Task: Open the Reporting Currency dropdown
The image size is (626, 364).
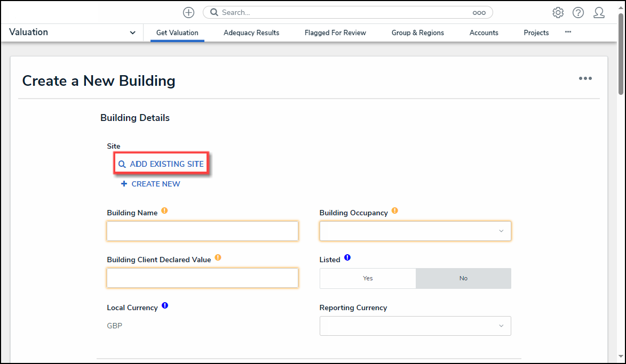Action: pos(415,326)
